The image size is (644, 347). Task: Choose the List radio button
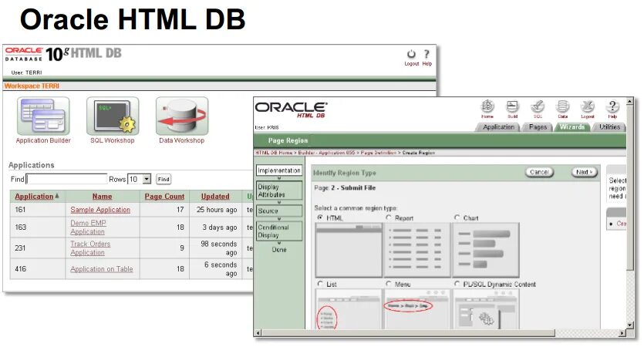320,283
